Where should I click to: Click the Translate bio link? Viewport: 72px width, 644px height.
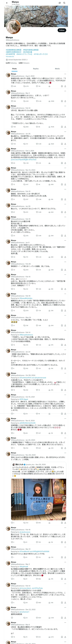(10, 56)
